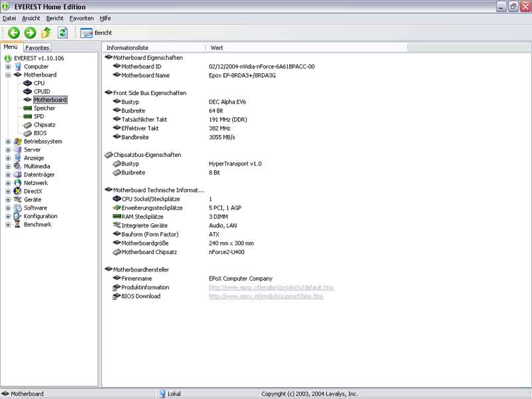Collapse the Motherboard tree node
The width and height of the screenshot is (532, 399).
pos(8,75)
